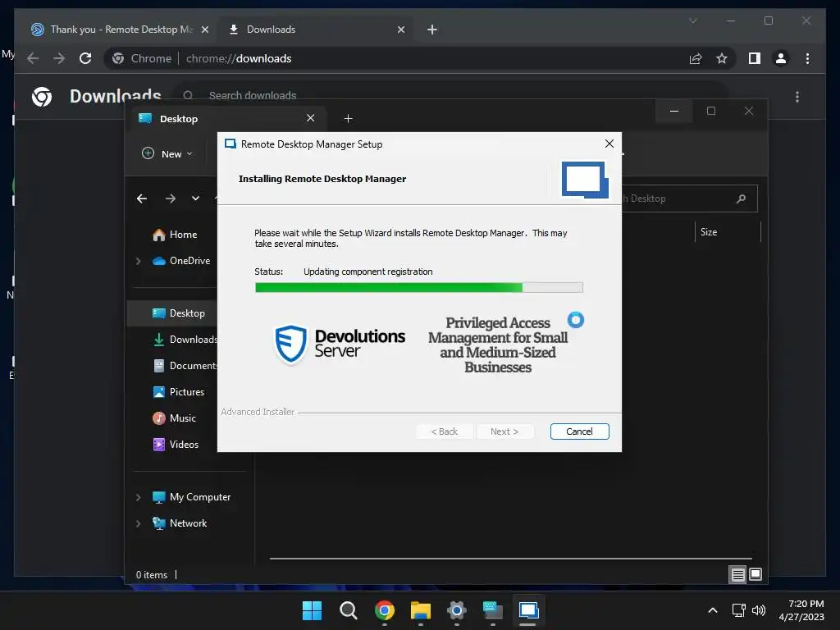
Task: Open the Chrome side panel
Action: tap(755, 58)
